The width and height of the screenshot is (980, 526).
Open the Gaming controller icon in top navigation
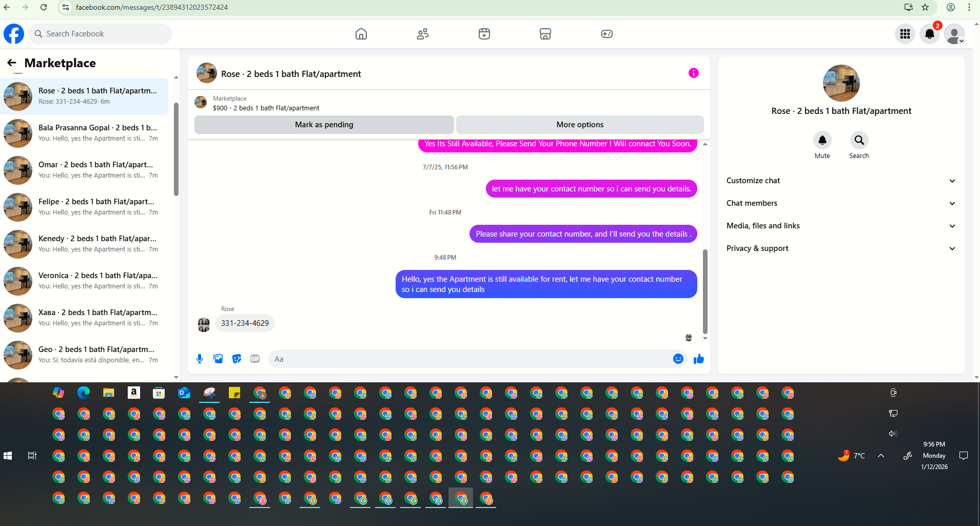(607, 34)
